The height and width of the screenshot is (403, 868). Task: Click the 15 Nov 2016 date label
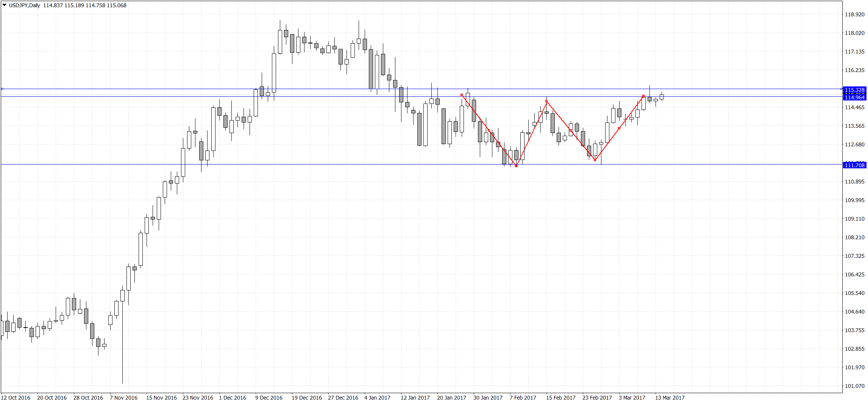click(x=162, y=398)
